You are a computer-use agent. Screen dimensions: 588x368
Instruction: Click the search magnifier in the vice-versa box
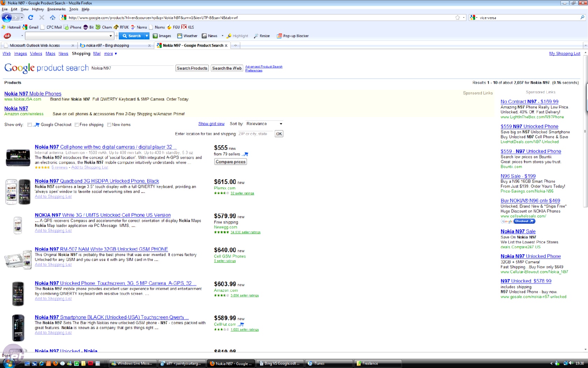pyautogui.click(x=582, y=17)
